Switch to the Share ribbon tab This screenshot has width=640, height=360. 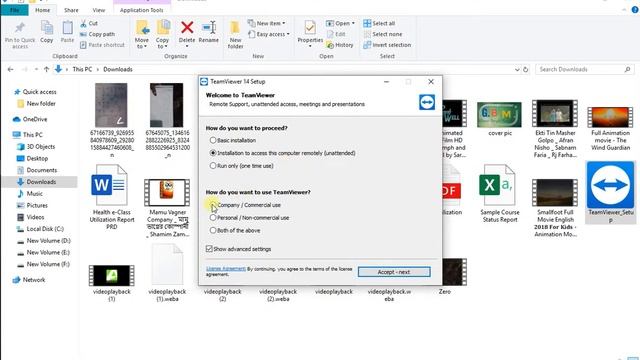71,10
